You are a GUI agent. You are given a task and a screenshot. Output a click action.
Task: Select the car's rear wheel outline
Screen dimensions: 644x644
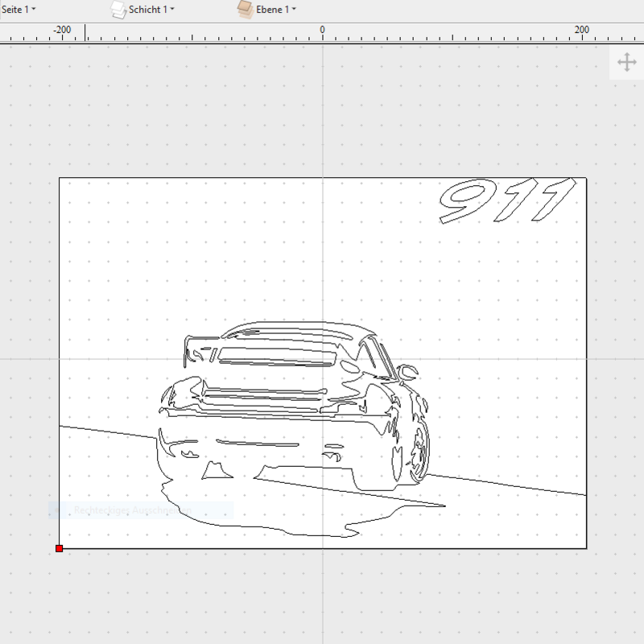[419, 452]
